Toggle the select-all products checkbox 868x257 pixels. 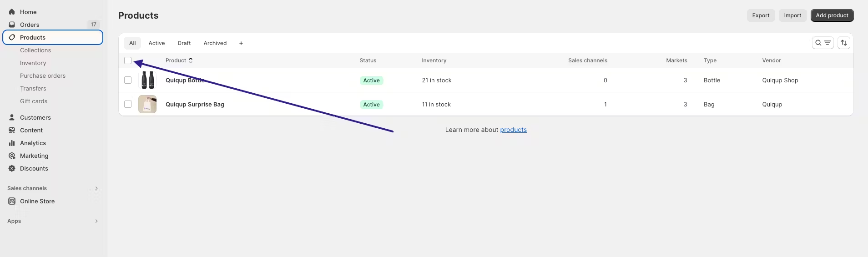pyautogui.click(x=128, y=60)
